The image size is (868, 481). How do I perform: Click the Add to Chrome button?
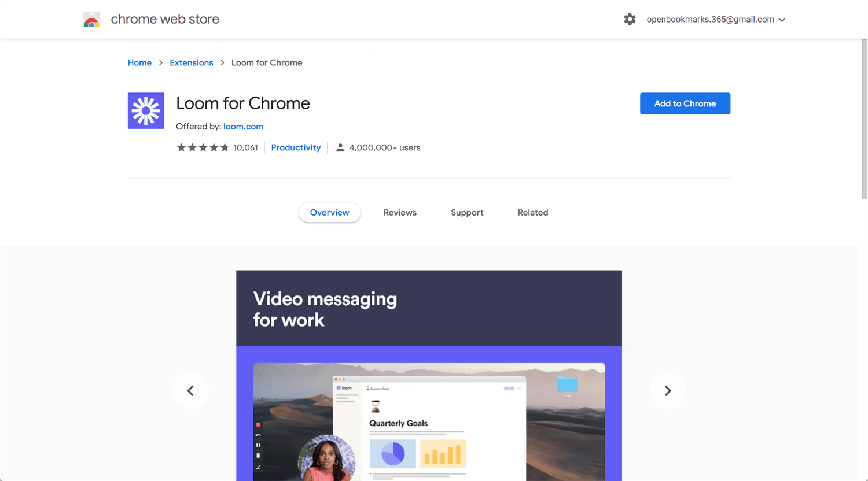685,103
